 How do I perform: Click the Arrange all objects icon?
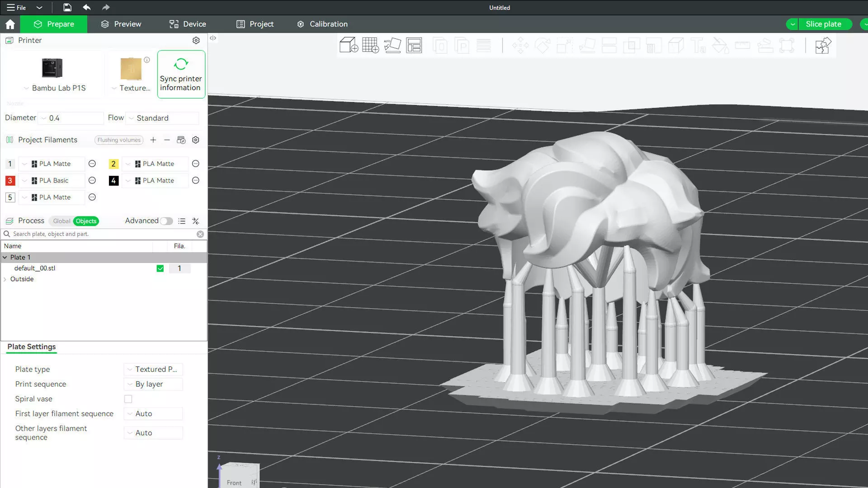point(414,45)
